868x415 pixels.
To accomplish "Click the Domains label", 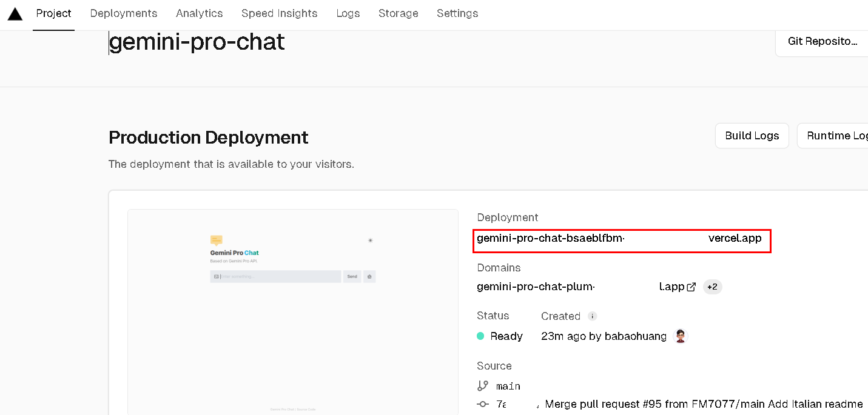I will click(x=499, y=268).
